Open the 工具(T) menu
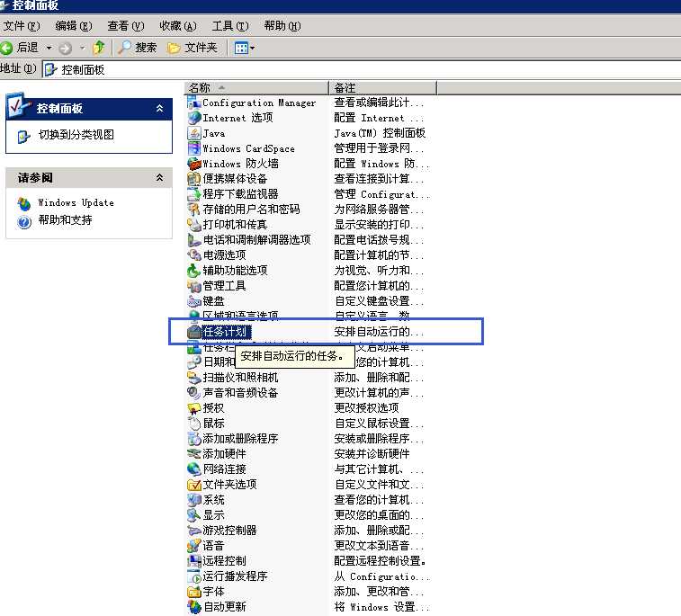Image resolution: width=681 pixels, height=616 pixels. click(x=230, y=26)
